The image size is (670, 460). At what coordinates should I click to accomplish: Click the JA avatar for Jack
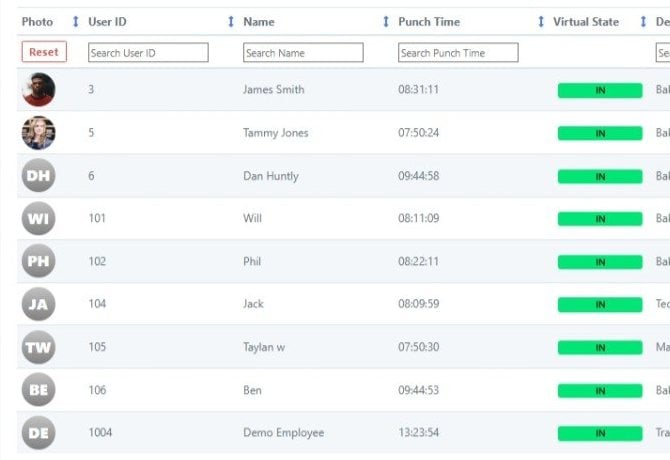(38, 304)
